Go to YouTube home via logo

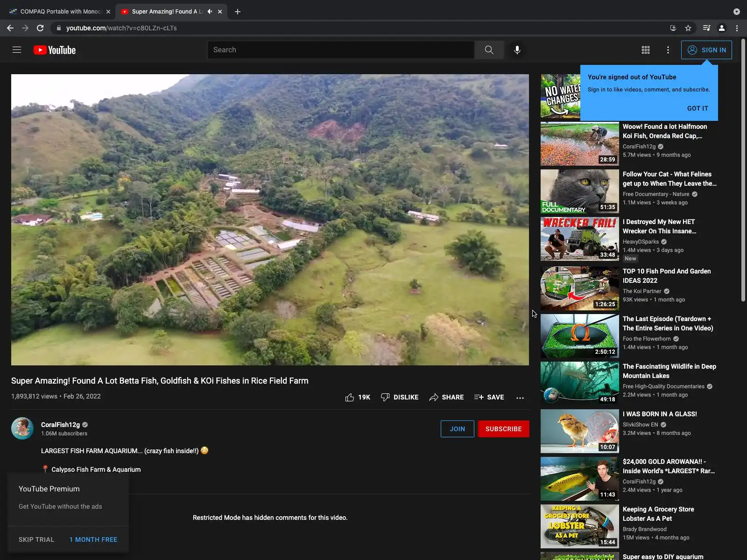[55, 50]
